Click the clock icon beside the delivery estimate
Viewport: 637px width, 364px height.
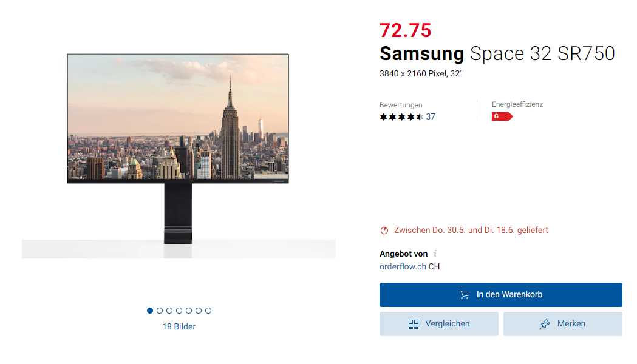click(384, 231)
